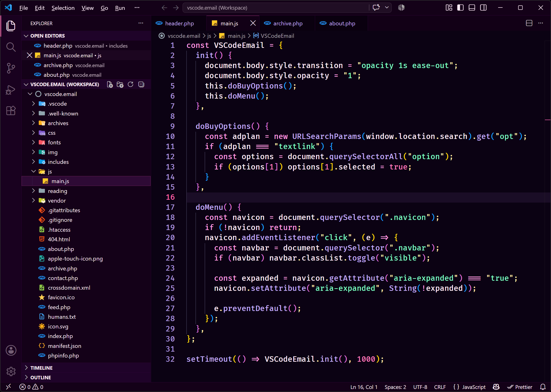Open the Copilot chat icon in title bar

[376, 8]
